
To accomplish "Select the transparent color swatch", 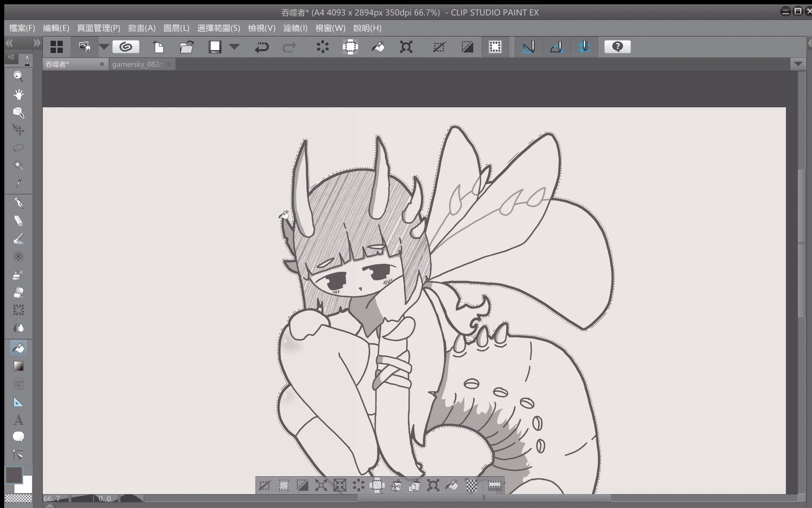I will 18,498.
